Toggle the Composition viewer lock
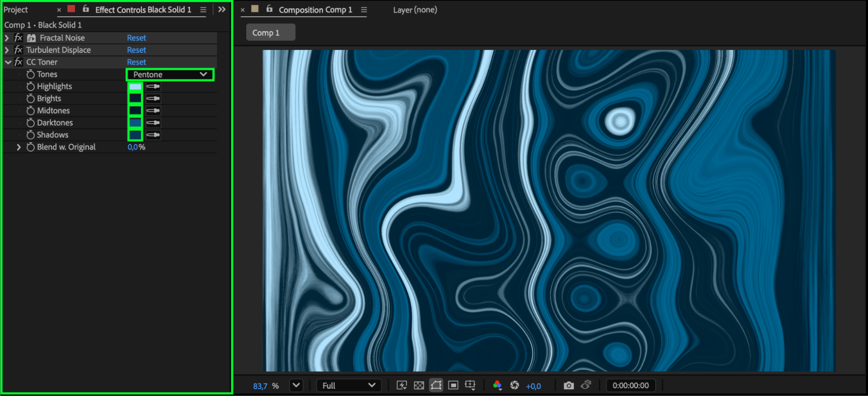868x396 pixels. [x=269, y=9]
